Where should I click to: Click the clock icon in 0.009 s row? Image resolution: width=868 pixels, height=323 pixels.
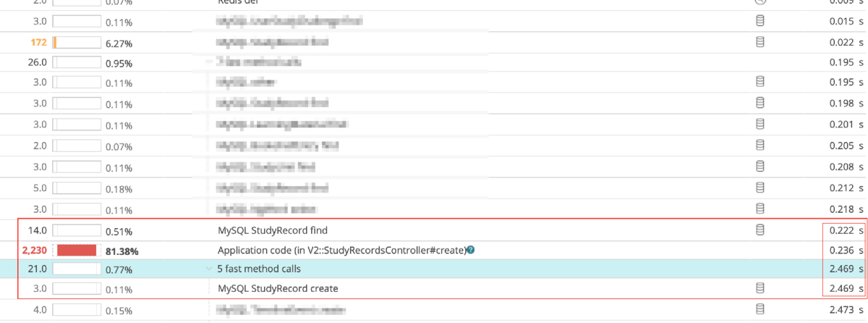[759, 2]
